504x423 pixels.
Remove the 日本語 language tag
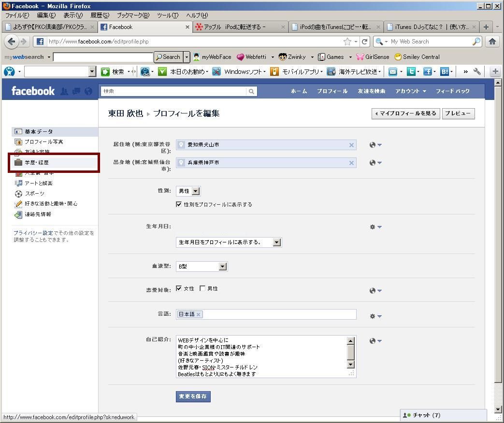[x=198, y=314]
